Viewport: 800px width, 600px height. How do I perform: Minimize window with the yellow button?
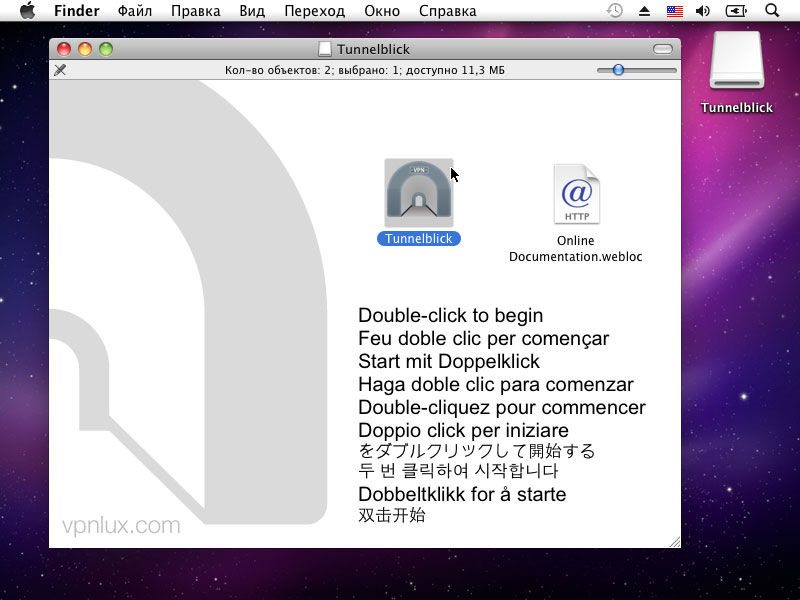click(85, 49)
